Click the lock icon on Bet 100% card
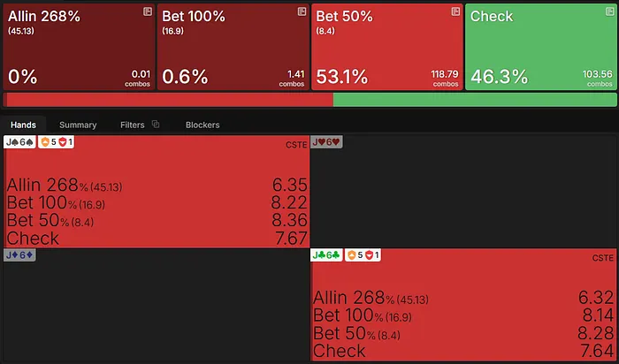This screenshot has width=619, height=364. pos(302,11)
